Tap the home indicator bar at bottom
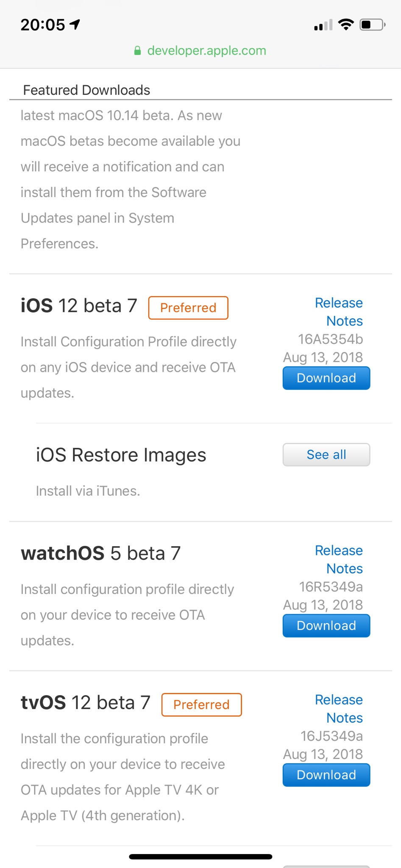Viewport: 401px width, 868px height. pyautogui.click(x=200, y=857)
